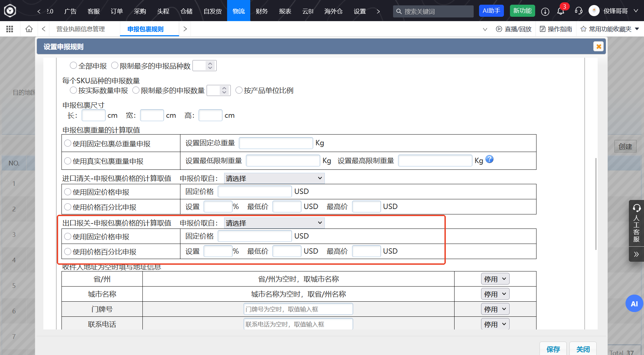Open the apps grid icon
Image resolution: width=644 pixels, height=355 pixels.
point(9,29)
